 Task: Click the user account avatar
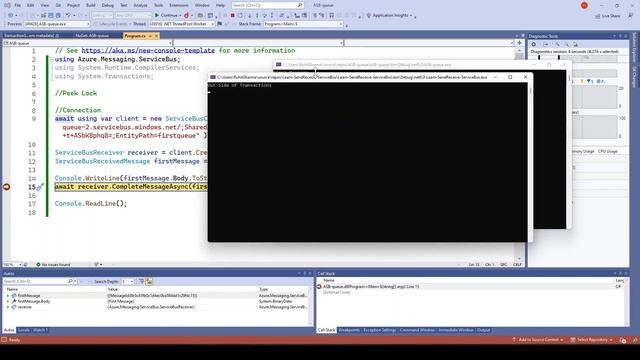click(x=584, y=5)
